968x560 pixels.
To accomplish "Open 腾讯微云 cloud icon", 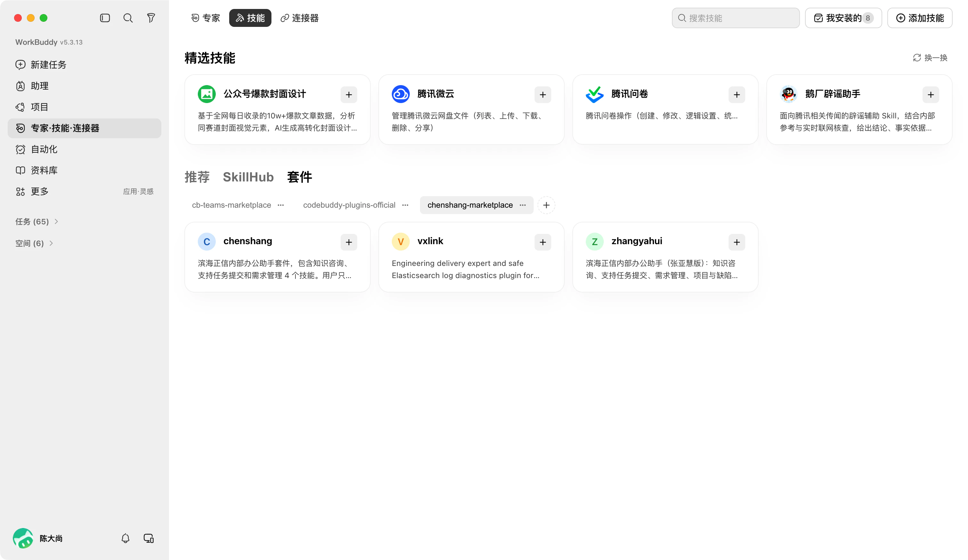I will (401, 94).
